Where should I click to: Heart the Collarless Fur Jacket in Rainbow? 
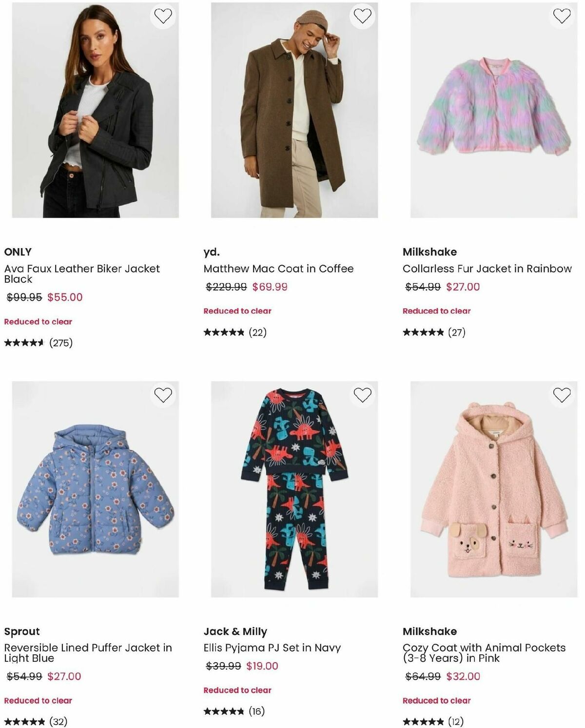point(562,16)
